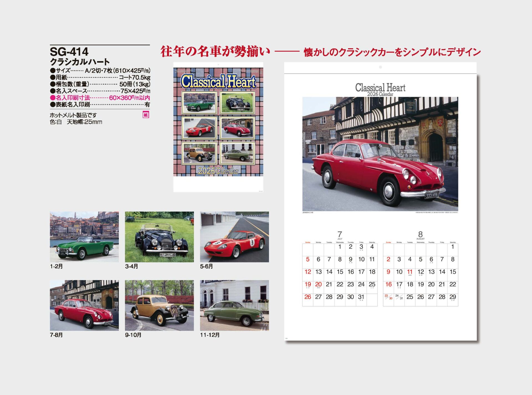The width and height of the screenshot is (532, 395).
Task: Click the 色:白 天地幅:25mm note
Action: [x=76, y=122]
